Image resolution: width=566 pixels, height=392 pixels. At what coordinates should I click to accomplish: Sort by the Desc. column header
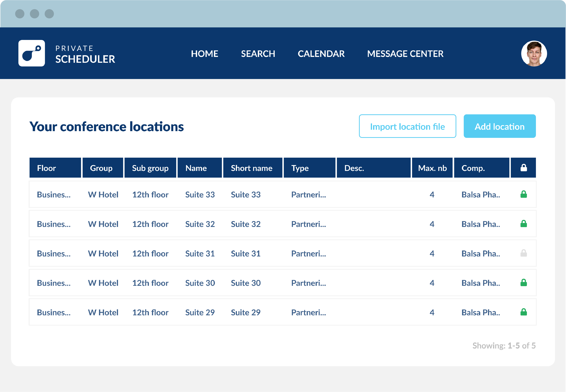(374, 168)
